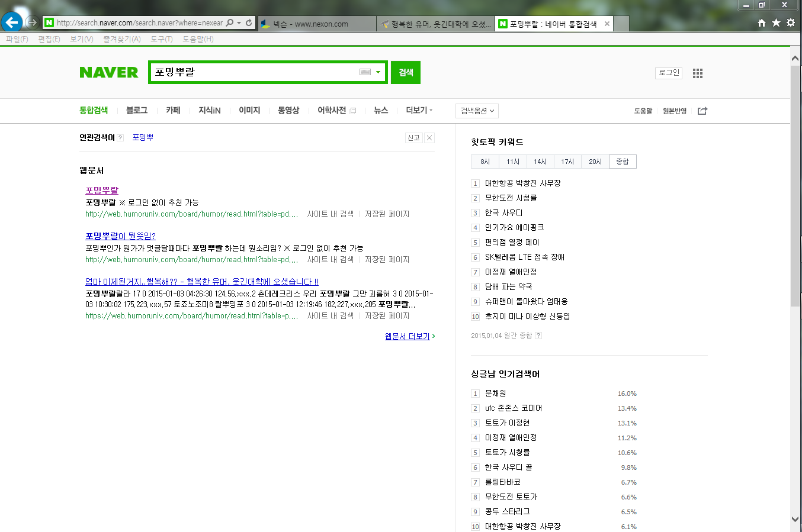
Task: Click the green 검색 button
Action: pos(406,72)
